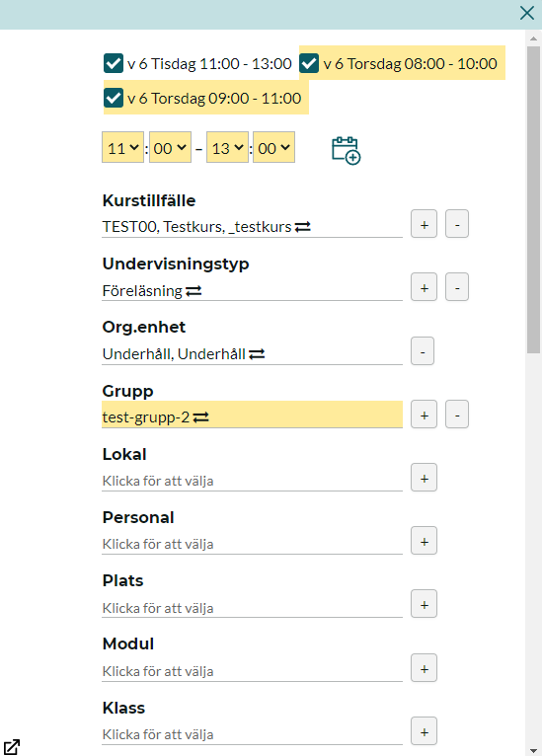Click the vertical scrollbar thumb
Screen dimensions: 542x756
pos(533,199)
